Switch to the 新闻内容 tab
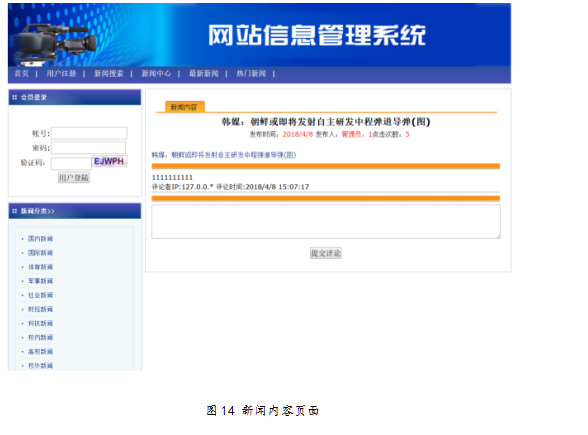Screen dimensions: 588x435 pos(184,107)
